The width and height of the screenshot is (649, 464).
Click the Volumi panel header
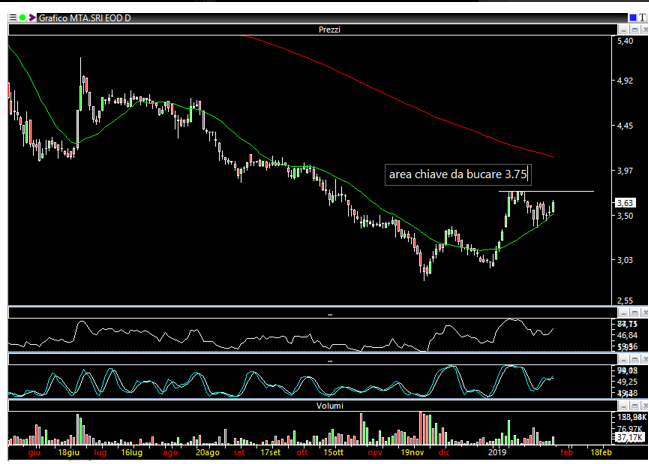tap(312, 406)
